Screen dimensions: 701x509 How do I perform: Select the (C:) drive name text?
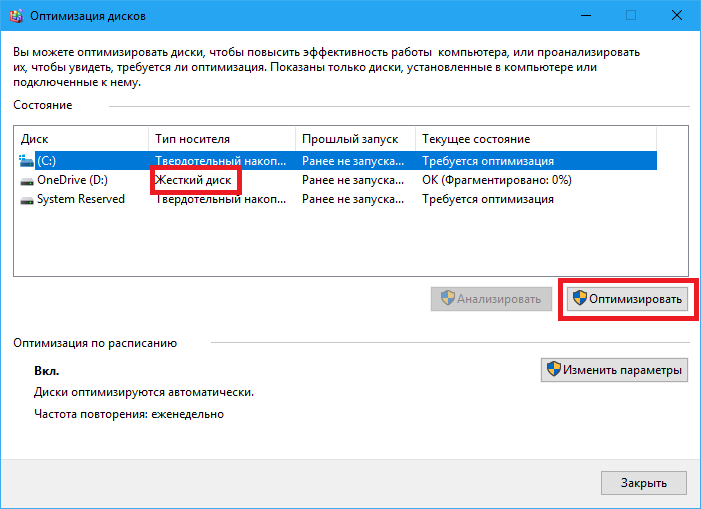[x=46, y=161]
